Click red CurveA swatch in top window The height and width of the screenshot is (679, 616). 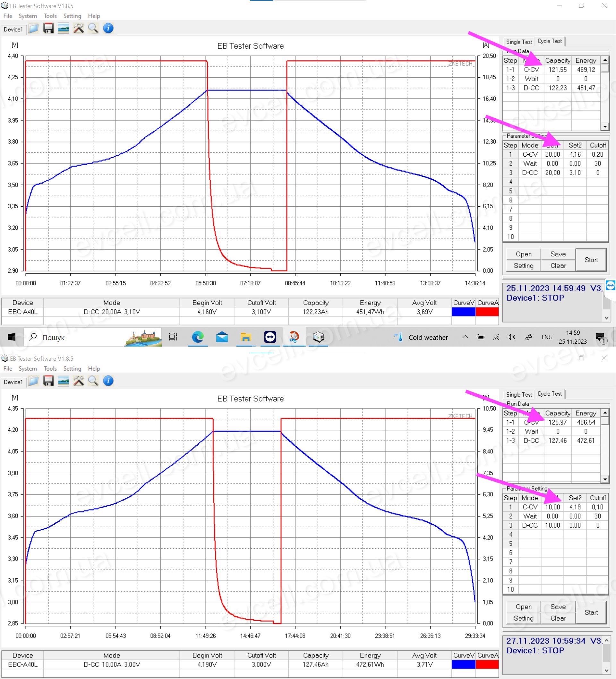pyautogui.click(x=487, y=312)
